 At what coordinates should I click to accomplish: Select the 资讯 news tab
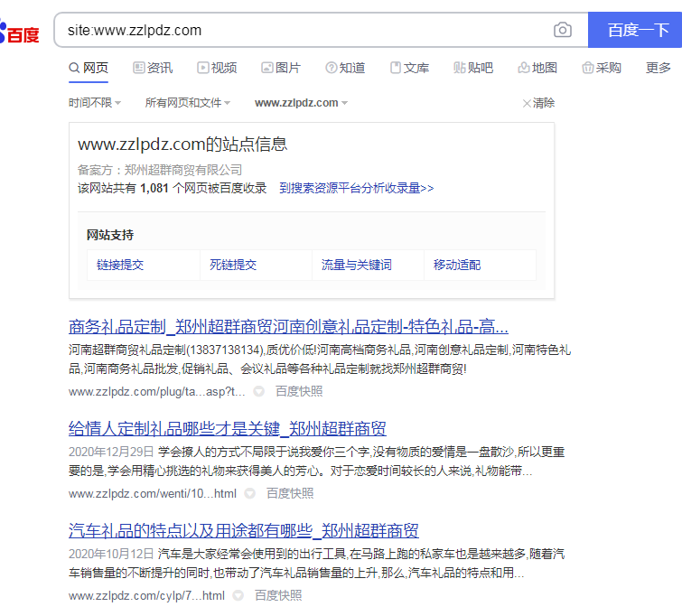click(x=153, y=68)
